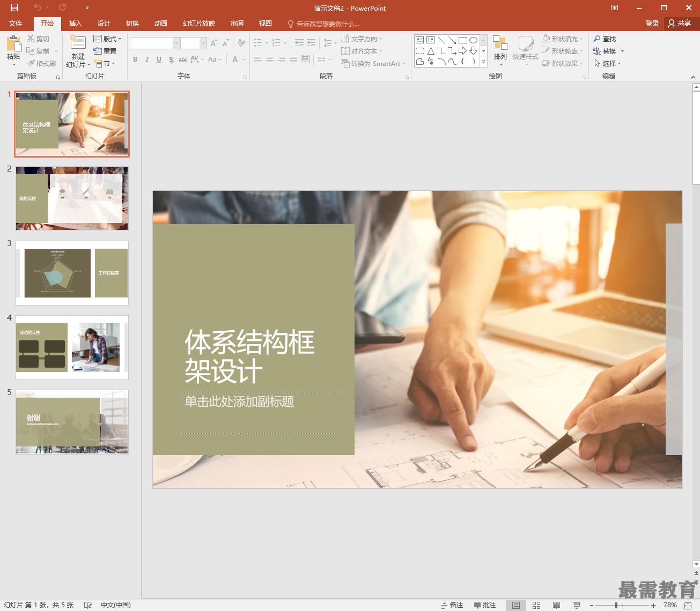The image size is (700, 611).
Task: Select slide 3 thumbnail with radar chart
Action: pyautogui.click(x=72, y=273)
